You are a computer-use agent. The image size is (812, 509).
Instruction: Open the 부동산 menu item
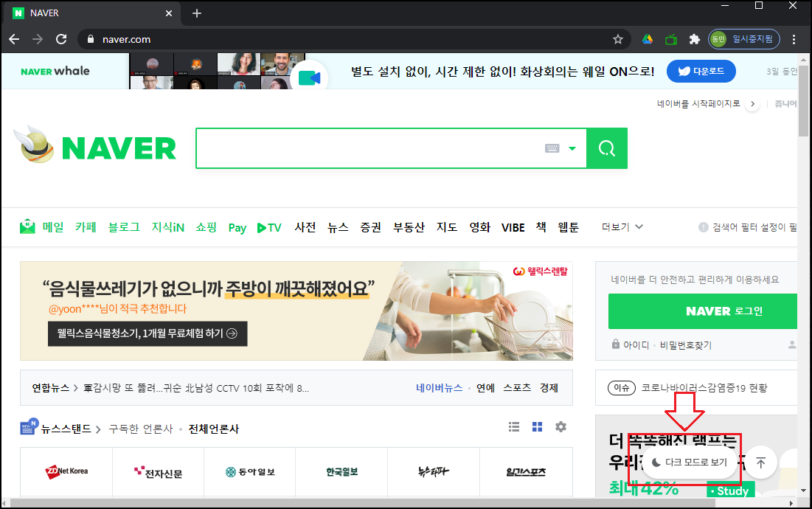pyautogui.click(x=409, y=227)
